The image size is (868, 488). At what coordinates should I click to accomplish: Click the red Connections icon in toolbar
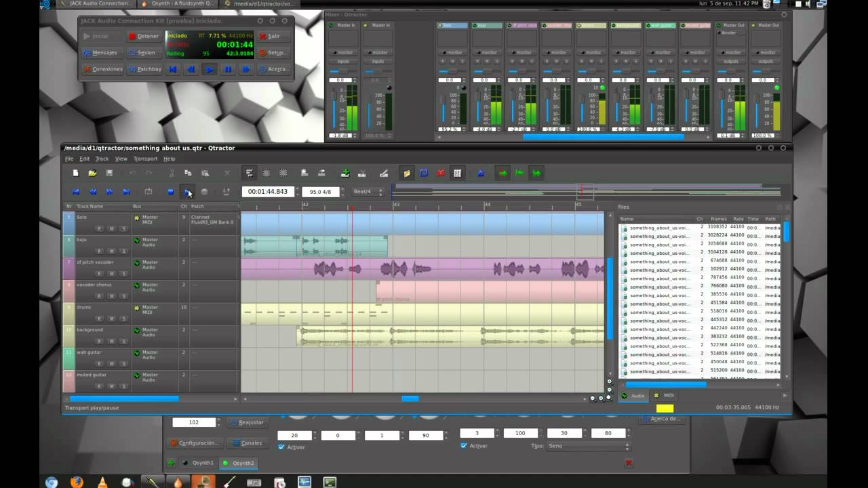point(441,174)
